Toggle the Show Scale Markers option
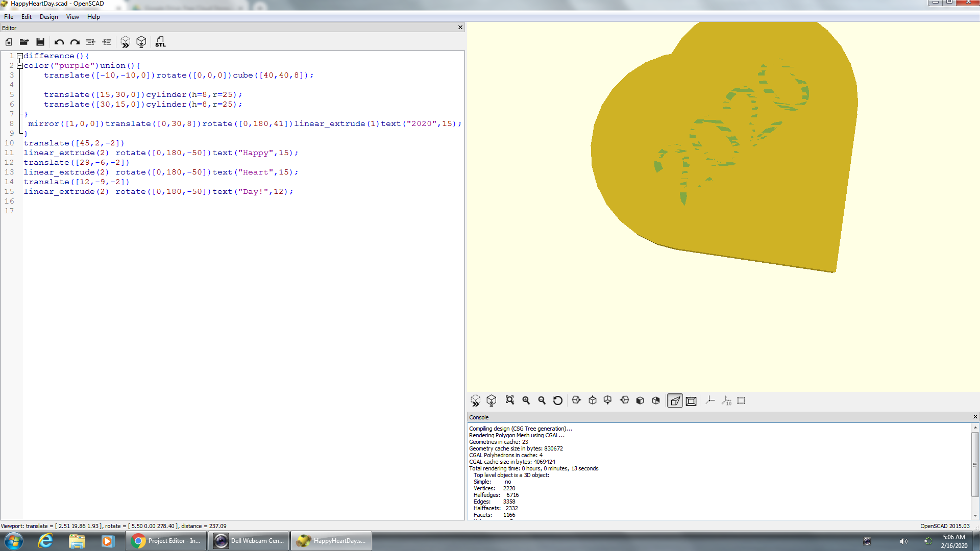 tap(726, 400)
